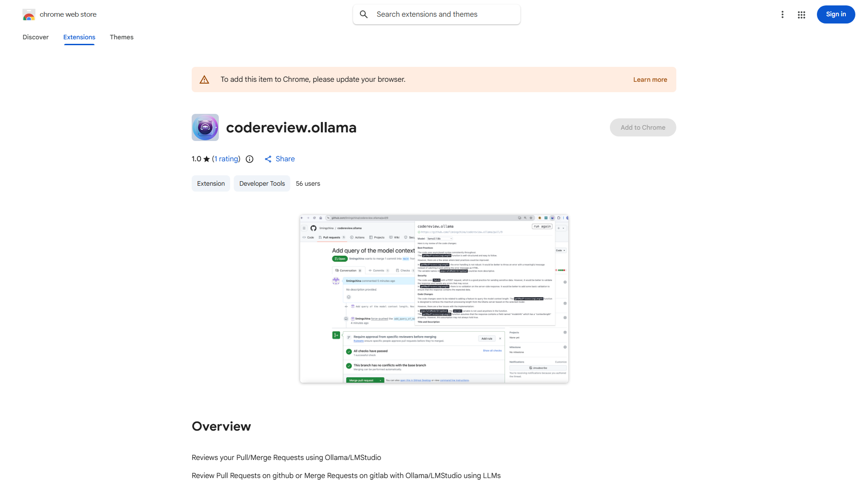
Task: Click the rating info icon beside Share
Action: click(250, 159)
